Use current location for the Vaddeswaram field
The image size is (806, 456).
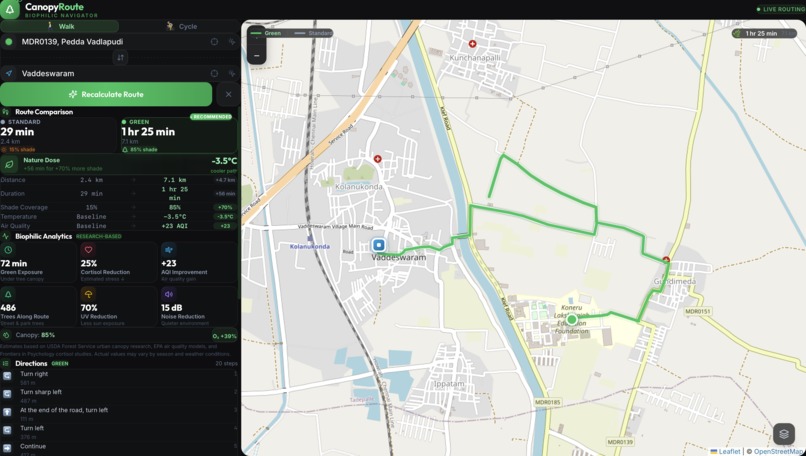pos(214,74)
